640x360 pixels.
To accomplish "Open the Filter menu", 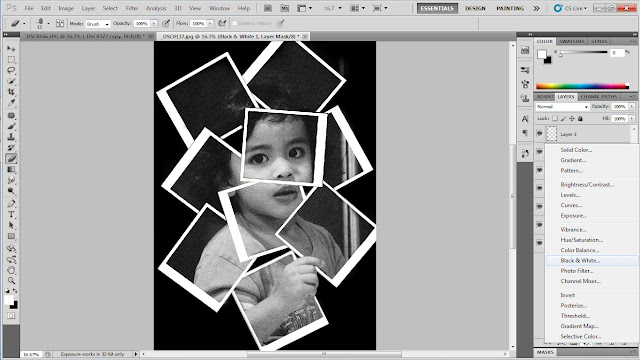I will [x=132, y=8].
